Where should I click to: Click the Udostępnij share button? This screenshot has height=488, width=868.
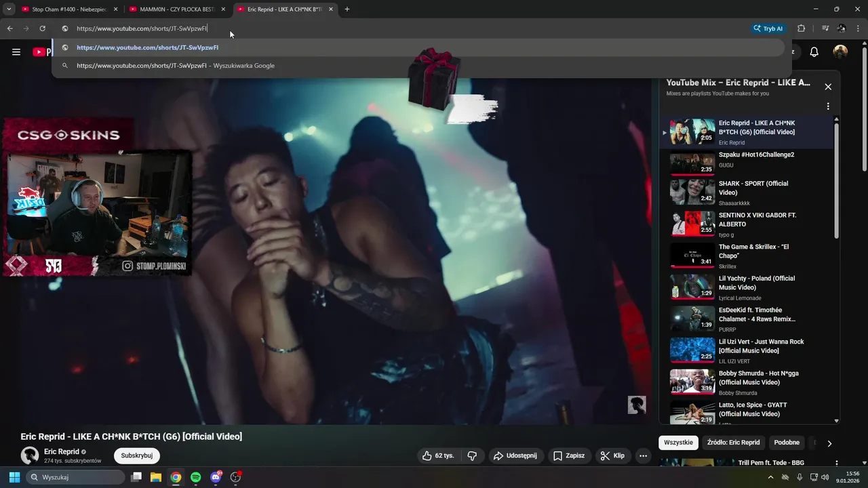515,455
